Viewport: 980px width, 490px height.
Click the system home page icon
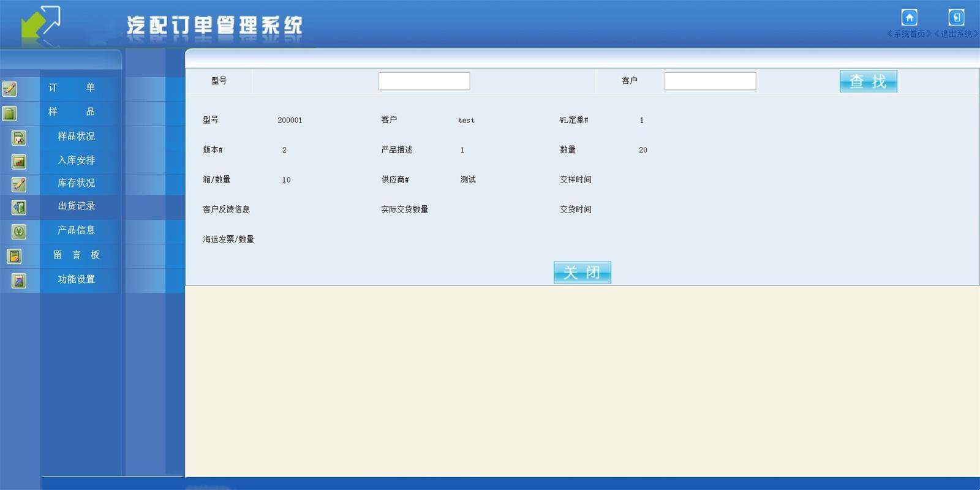909,17
